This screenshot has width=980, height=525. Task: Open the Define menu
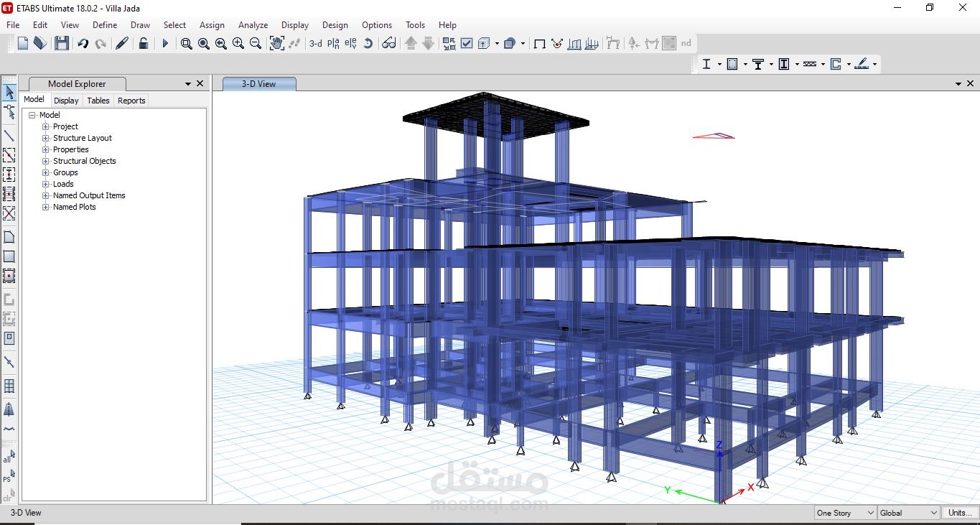click(x=105, y=24)
